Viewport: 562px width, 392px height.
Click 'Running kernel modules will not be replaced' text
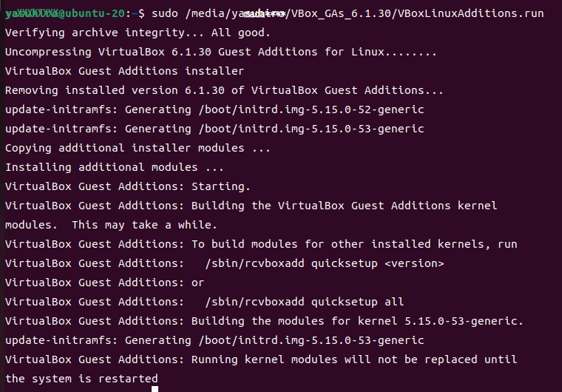click(334, 359)
